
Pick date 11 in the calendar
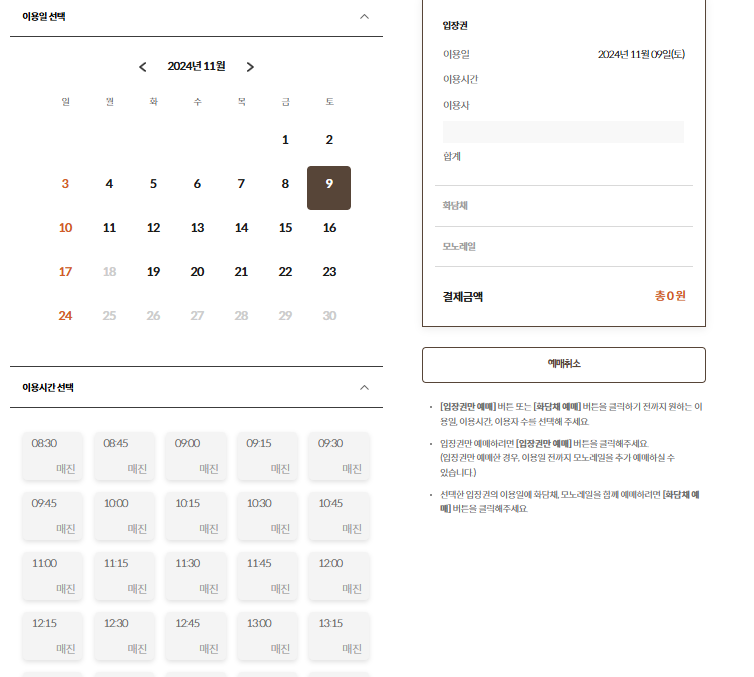click(x=109, y=228)
